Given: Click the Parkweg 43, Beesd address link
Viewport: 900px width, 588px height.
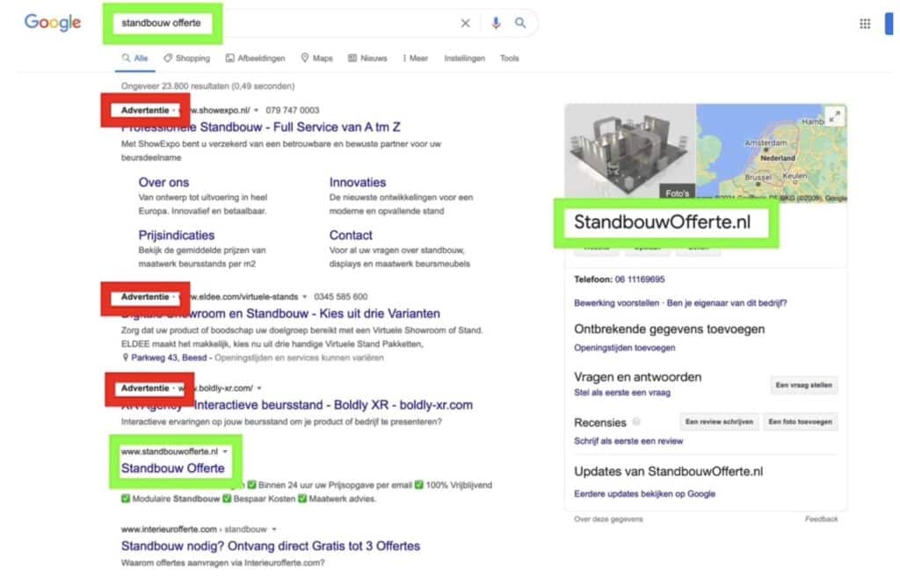Looking at the screenshot, I should (169, 358).
